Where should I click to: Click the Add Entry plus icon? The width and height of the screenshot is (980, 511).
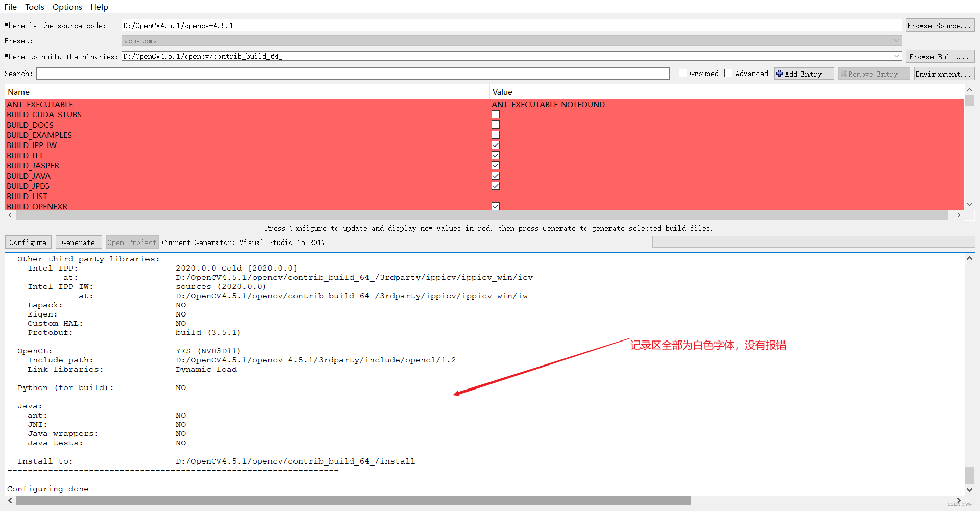coord(779,74)
